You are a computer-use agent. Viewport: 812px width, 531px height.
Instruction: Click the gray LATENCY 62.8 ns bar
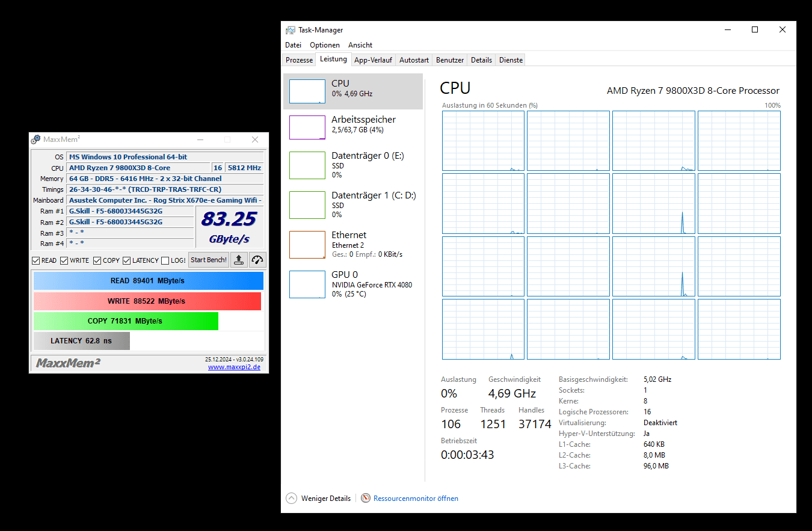click(81, 340)
